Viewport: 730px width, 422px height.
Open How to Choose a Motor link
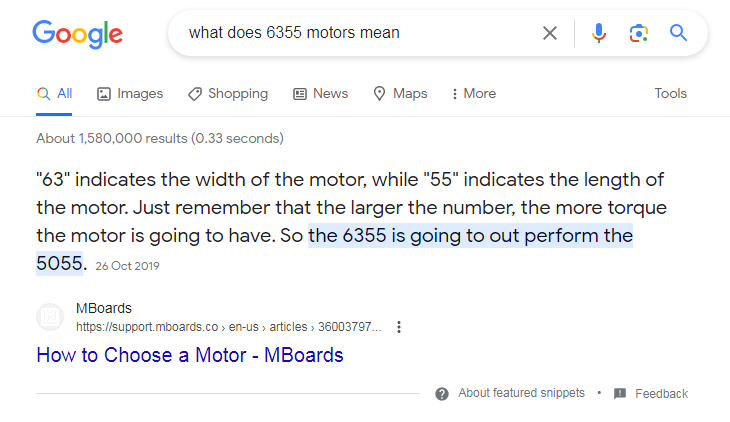coord(190,355)
